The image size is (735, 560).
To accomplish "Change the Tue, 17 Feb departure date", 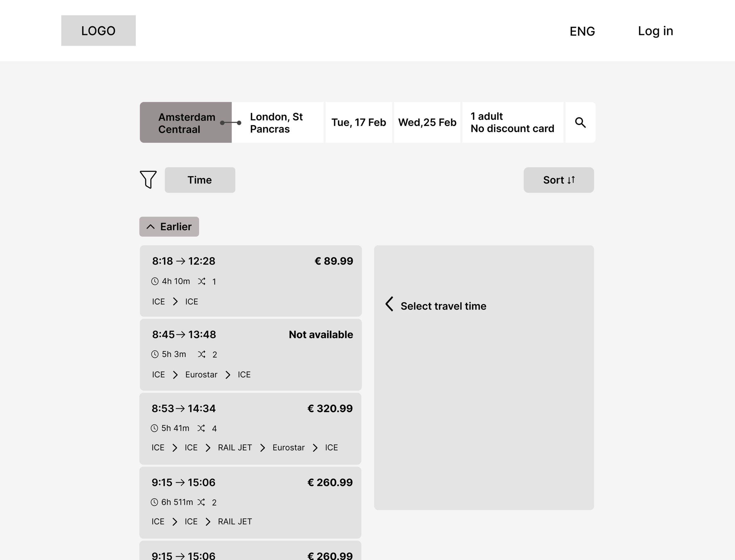I will click(358, 122).
